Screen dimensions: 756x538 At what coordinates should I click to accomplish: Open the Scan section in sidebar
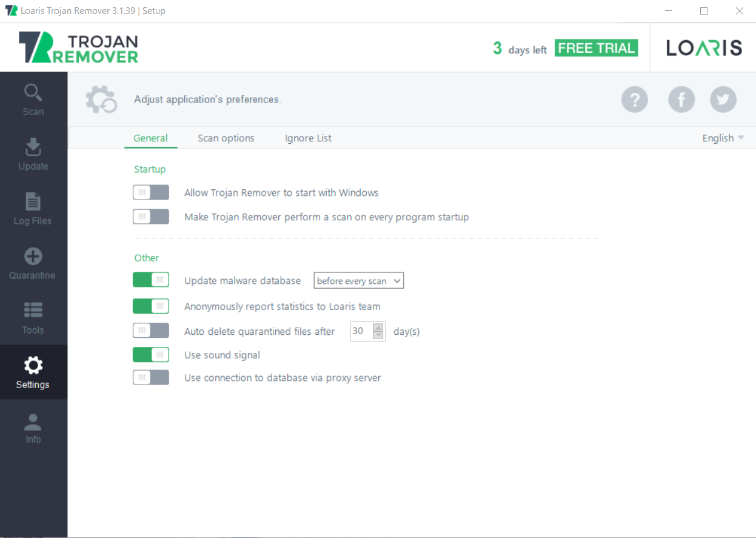33,99
